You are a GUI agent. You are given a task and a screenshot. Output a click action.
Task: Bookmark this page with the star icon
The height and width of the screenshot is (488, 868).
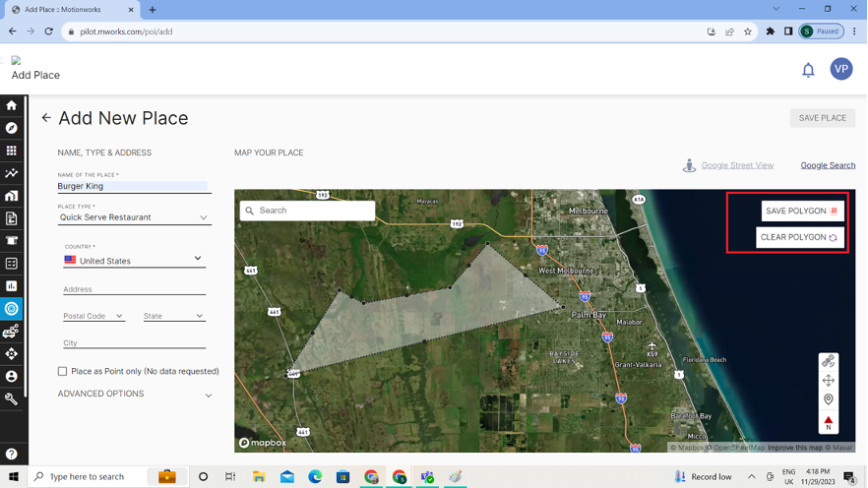click(x=748, y=31)
